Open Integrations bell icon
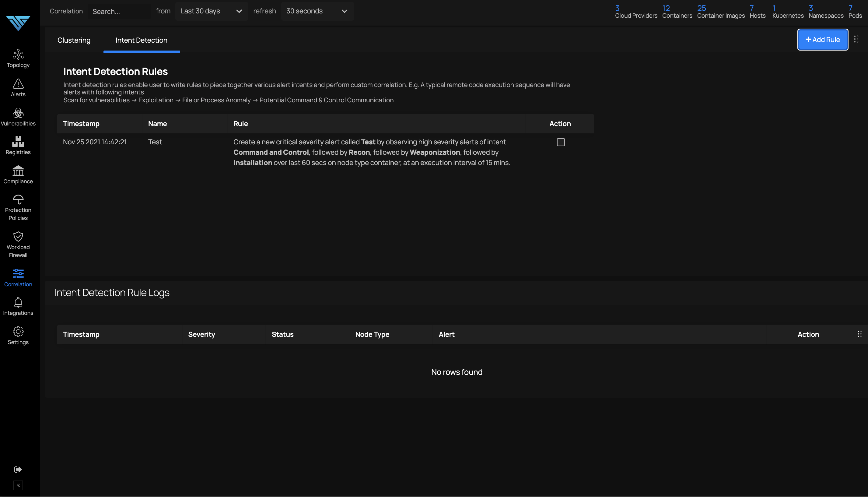This screenshot has width=868, height=497. 18,302
